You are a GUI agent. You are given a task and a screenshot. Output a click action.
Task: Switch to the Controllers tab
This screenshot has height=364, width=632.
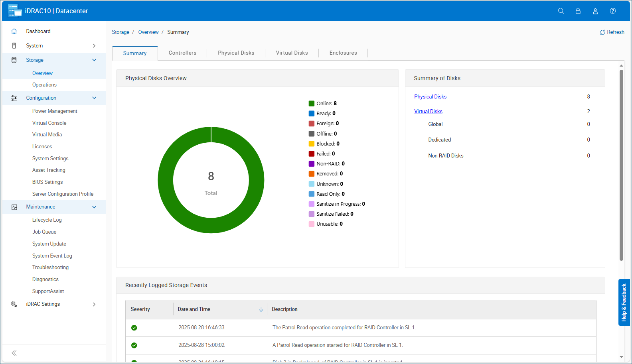pyautogui.click(x=182, y=53)
